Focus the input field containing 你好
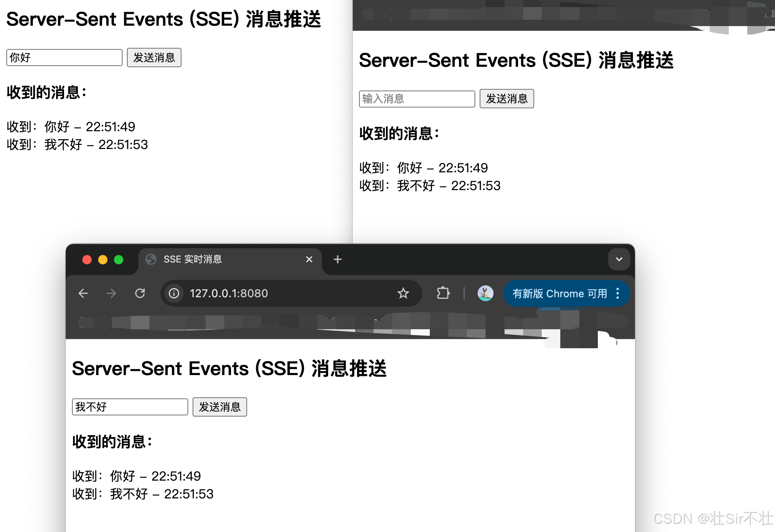 pyautogui.click(x=64, y=58)
